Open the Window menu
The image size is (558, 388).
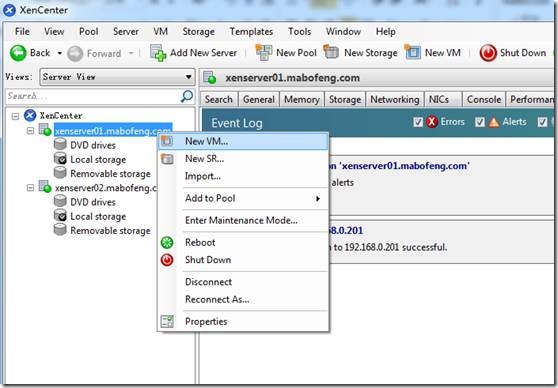pyautogui.click(x=343, y=31)
